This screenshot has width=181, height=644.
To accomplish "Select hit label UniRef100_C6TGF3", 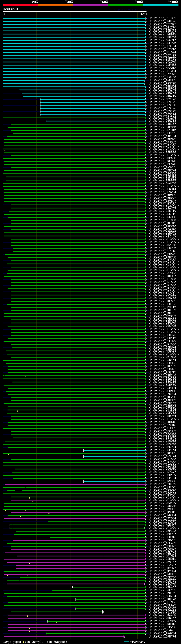I will tap(162, 18).
